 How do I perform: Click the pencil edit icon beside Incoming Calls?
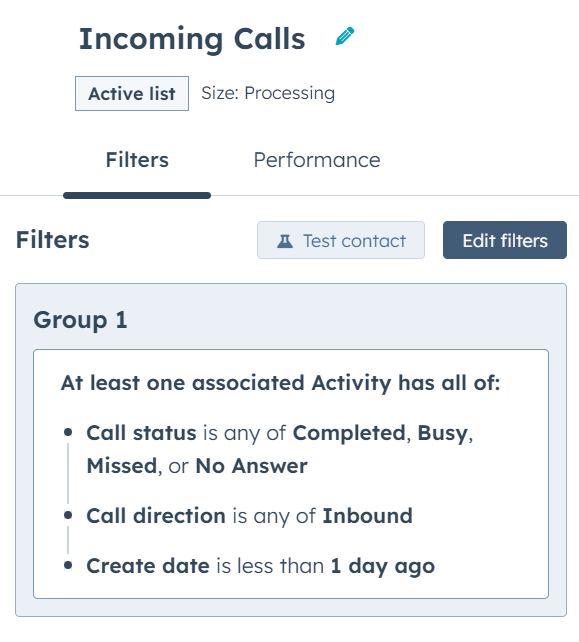[345, 36]
